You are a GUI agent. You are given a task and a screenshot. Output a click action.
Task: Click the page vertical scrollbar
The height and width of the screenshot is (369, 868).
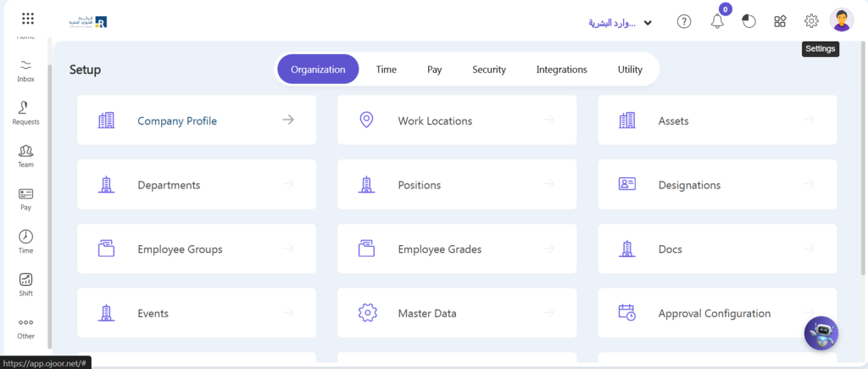pyautogui.click(x=863, y=170)
